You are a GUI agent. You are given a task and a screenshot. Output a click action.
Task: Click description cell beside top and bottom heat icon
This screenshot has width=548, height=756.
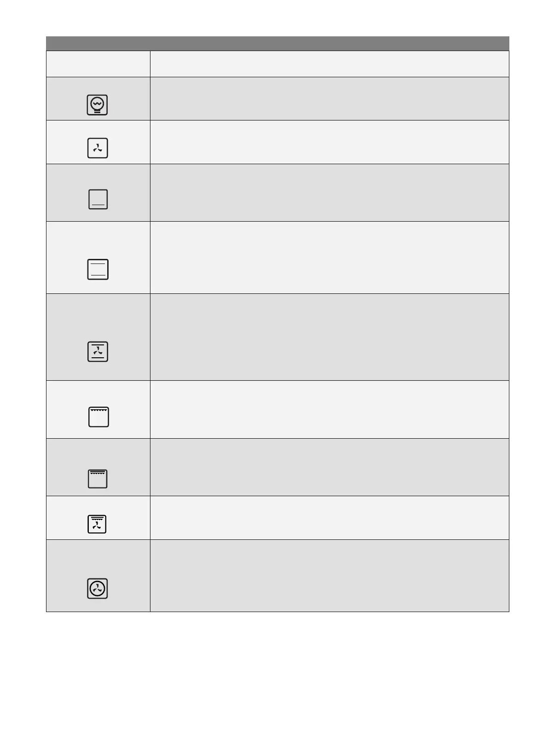[x=329, y=258]
